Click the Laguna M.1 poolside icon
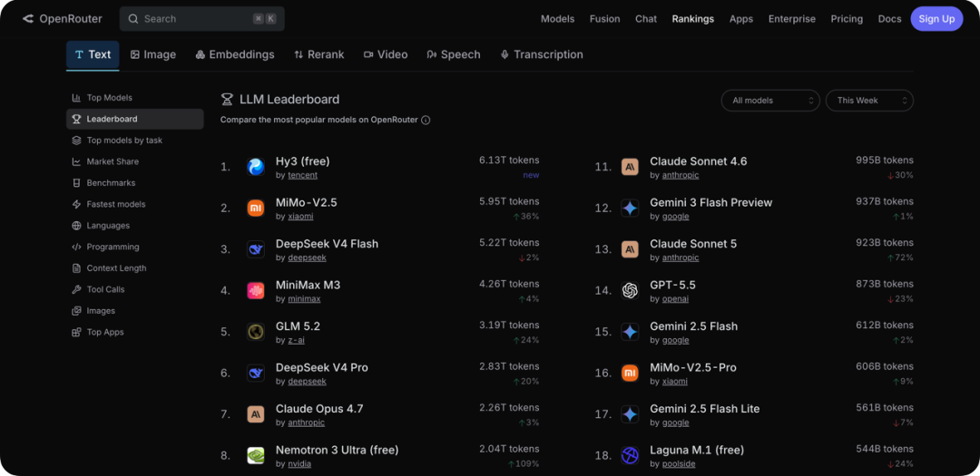 tap(630, 455)
